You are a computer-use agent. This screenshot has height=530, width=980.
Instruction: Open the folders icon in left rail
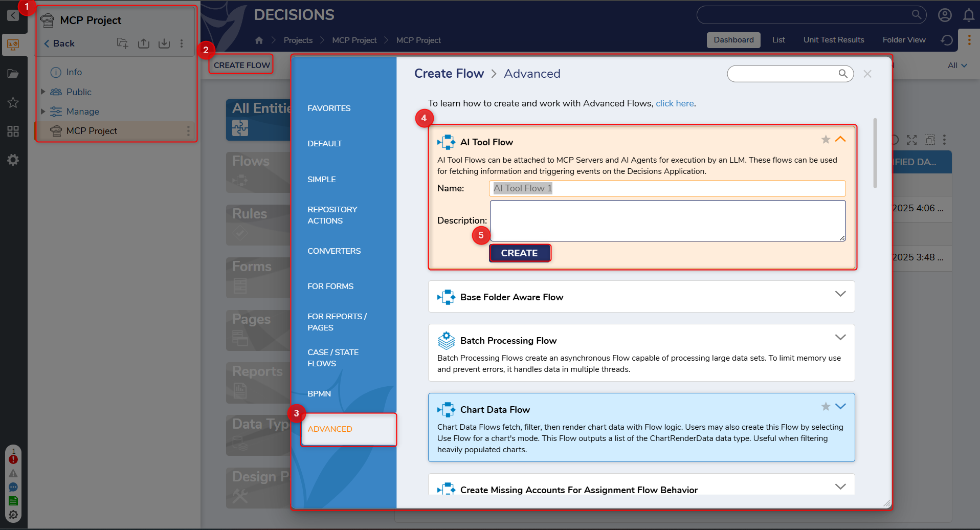13,74
